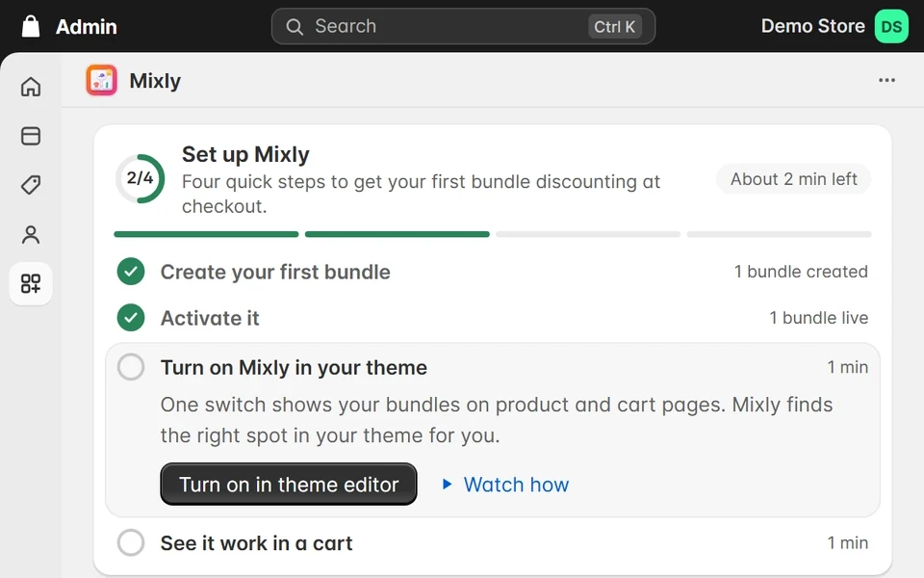This screenshot has width=924, height=578.
Task: Click the Mixly app icon
Action: [x=101, y=80]
